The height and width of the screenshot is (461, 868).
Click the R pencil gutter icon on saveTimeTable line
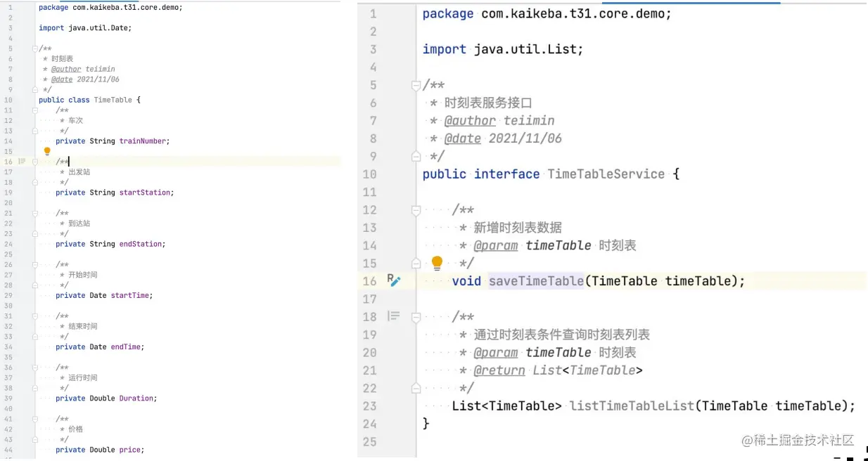click(393, 280)
